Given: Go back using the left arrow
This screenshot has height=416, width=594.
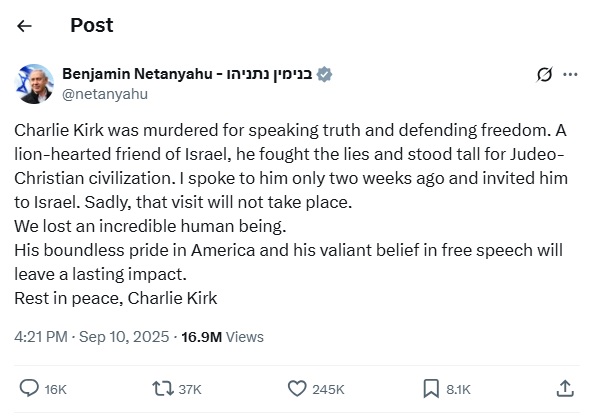Looking at the screenshot, I should [24, 26].
